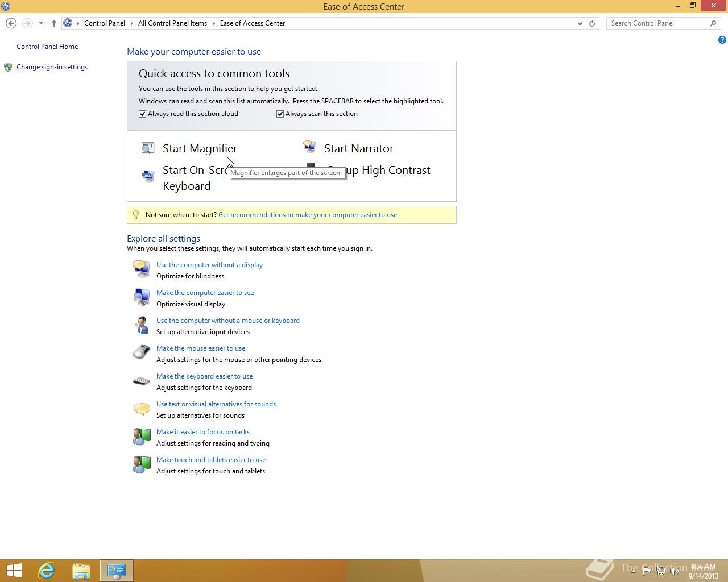Click the volume speaker tray icon
This screenshot has width=728, height=582.
click(673, 571)
